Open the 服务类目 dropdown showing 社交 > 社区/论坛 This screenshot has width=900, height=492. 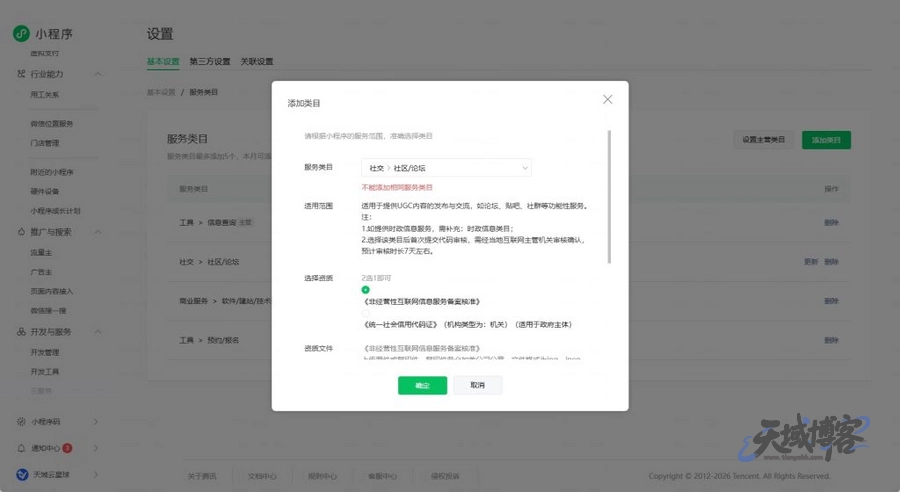point(446,168)
